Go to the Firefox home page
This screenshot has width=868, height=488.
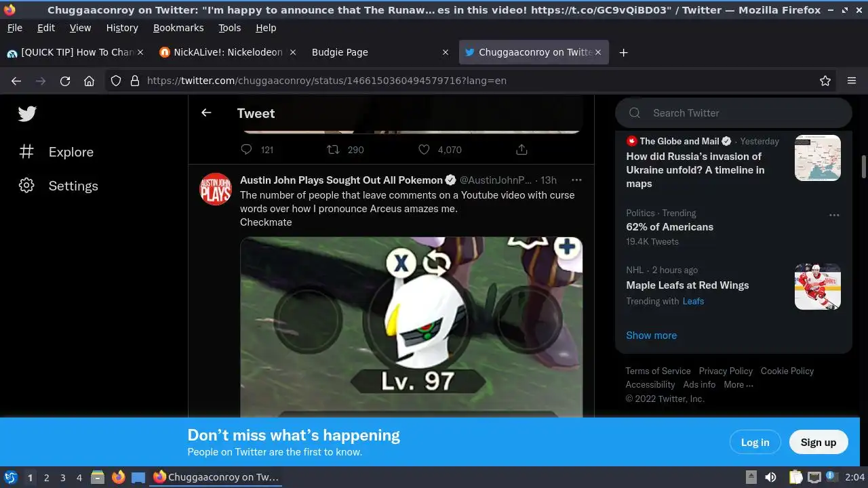[89, 81]
